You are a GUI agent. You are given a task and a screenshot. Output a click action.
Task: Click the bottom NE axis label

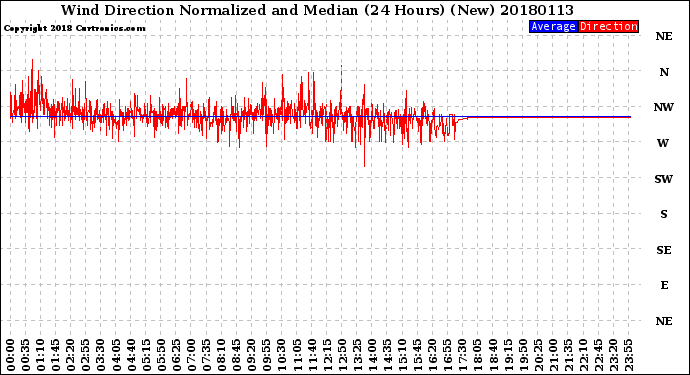[664, 321]
